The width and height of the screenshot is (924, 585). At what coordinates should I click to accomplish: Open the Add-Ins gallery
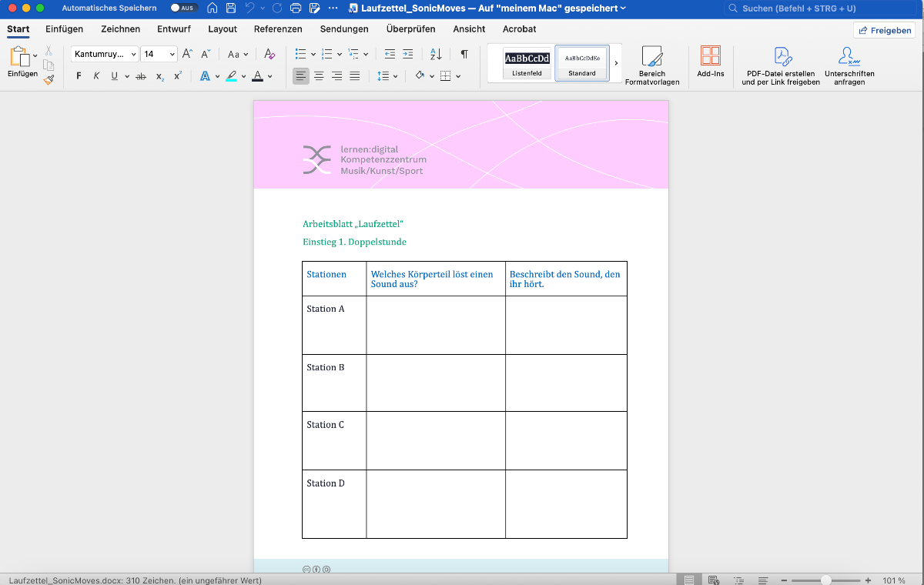point(710,62)
